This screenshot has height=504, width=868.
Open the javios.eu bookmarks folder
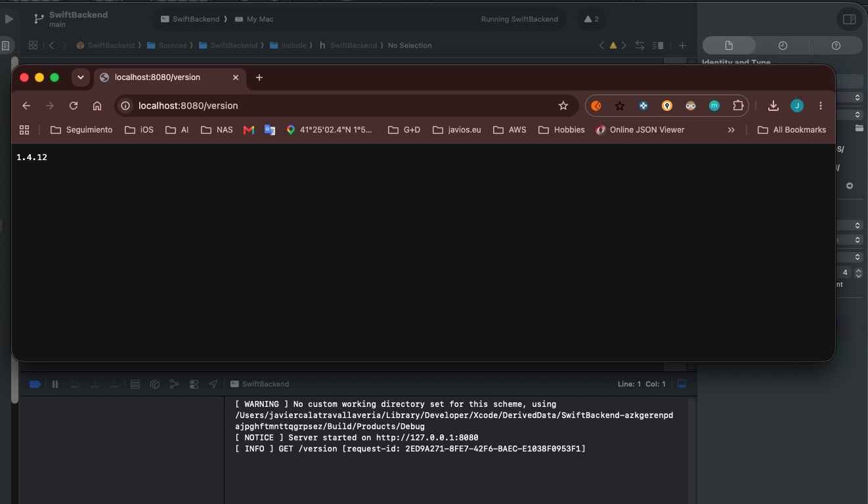[x=457, y=130]
